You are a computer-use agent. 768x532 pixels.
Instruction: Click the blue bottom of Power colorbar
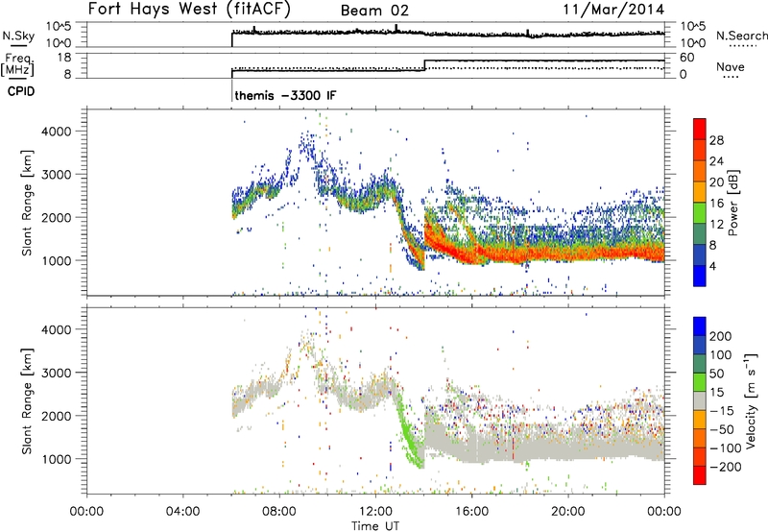(700, 276)
